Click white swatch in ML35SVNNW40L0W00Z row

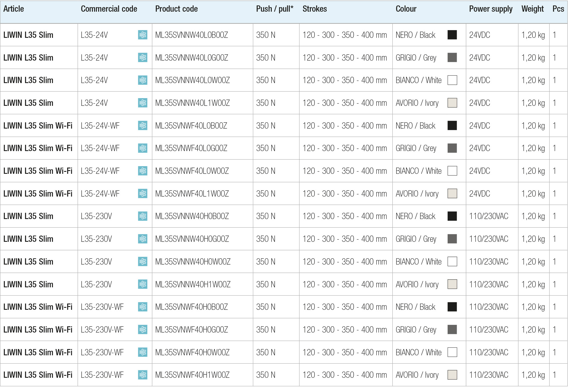coord(452,80)
